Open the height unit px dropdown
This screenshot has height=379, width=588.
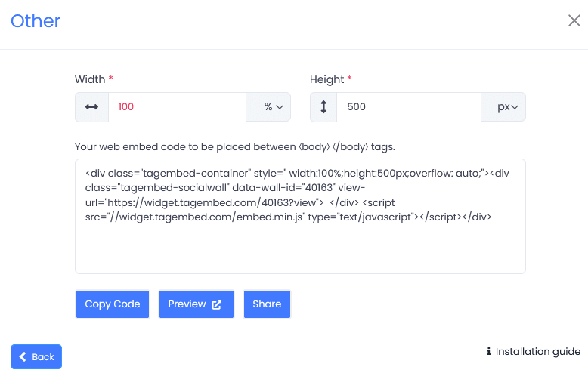[503, 107]
